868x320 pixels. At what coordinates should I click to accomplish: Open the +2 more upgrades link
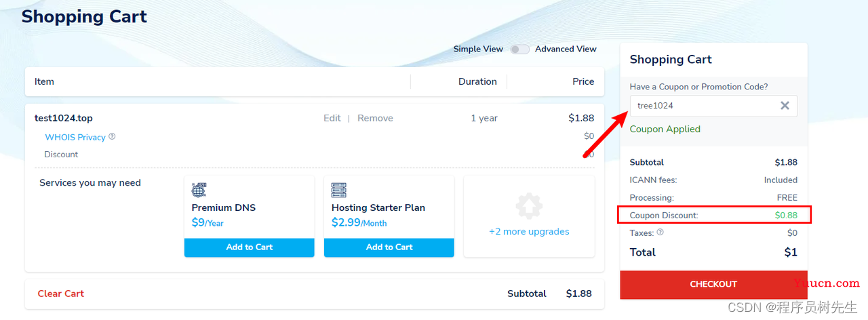click(x=529, y=232)
